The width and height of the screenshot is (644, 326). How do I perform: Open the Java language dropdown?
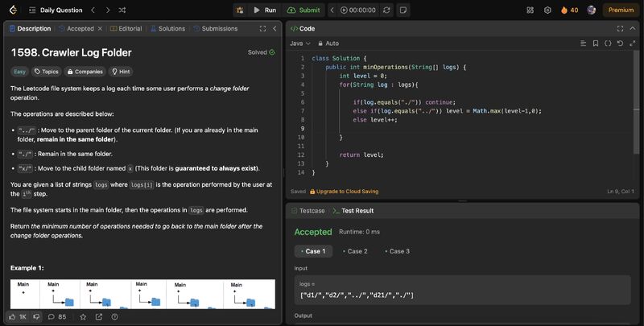pos(299,43)
